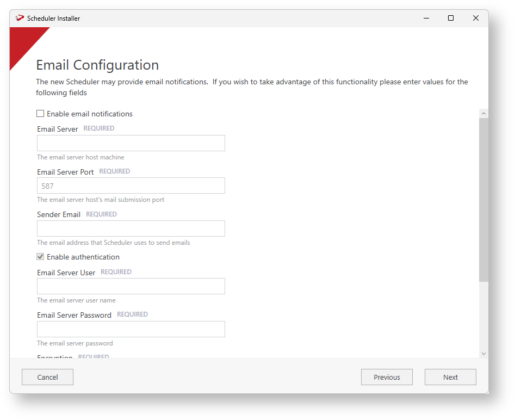Click the vertical scrollbar thumb
515x420 pixels.
pos(483,199)
